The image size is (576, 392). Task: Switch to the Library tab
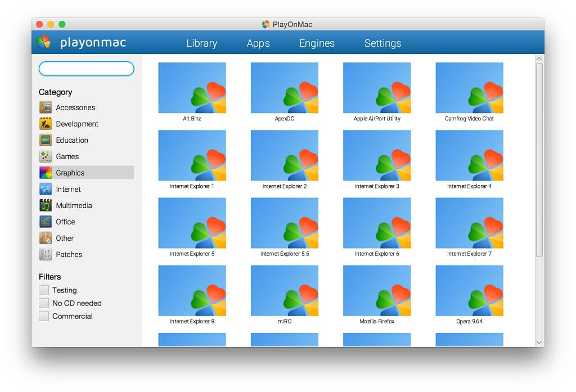(x=202, y=43)
